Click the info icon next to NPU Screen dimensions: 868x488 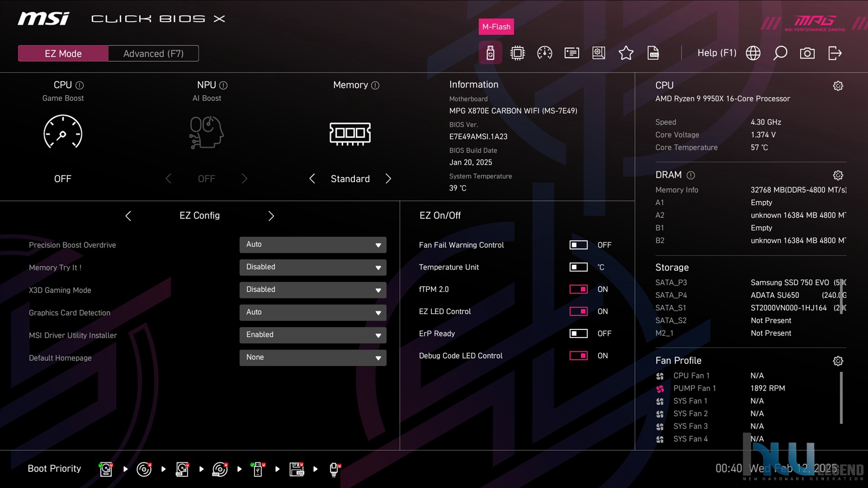(x=223, y=85)
